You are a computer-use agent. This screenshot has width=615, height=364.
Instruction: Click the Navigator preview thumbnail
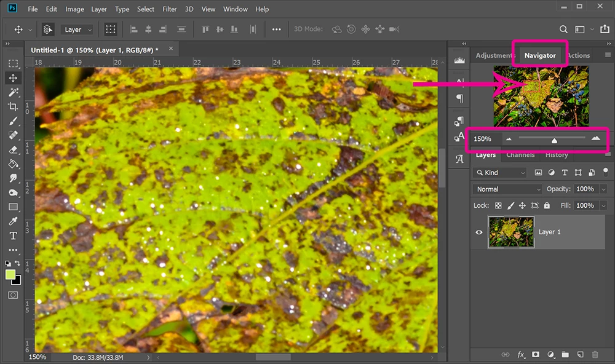click(541, 96)
